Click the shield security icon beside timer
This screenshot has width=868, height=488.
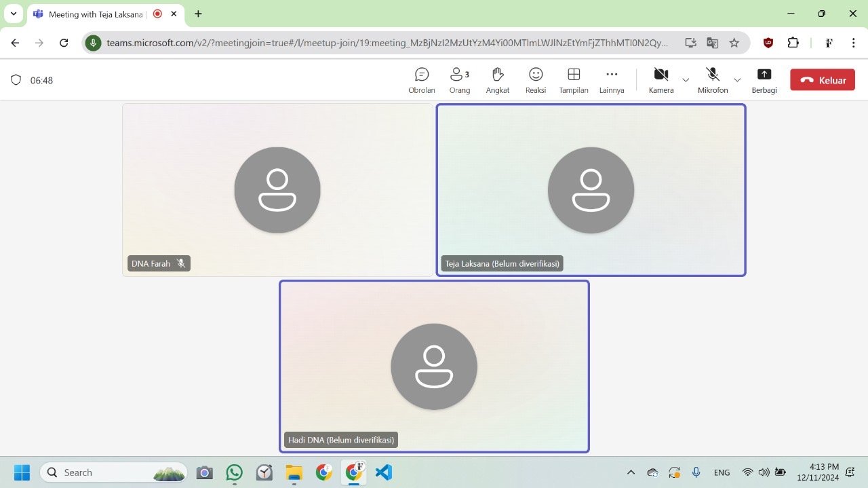16,80
